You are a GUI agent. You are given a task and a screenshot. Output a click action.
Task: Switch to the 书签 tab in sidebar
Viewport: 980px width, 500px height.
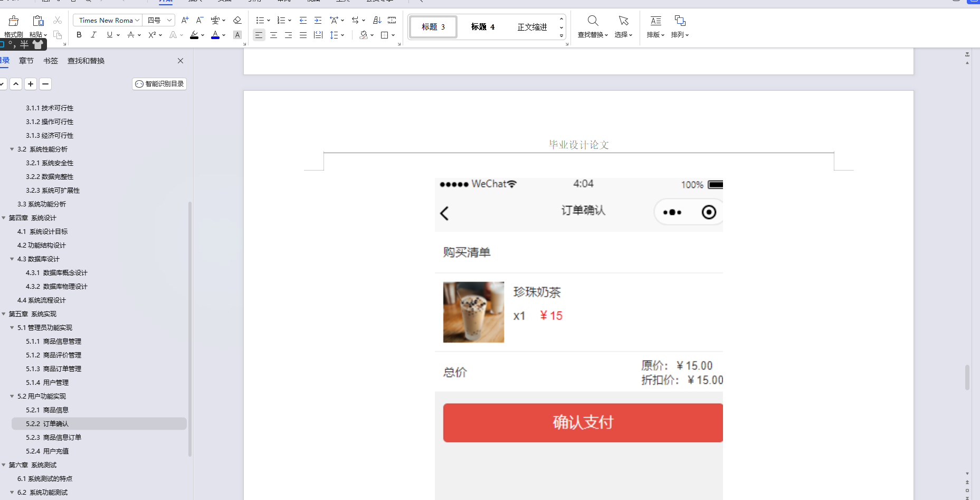(50, 61)
